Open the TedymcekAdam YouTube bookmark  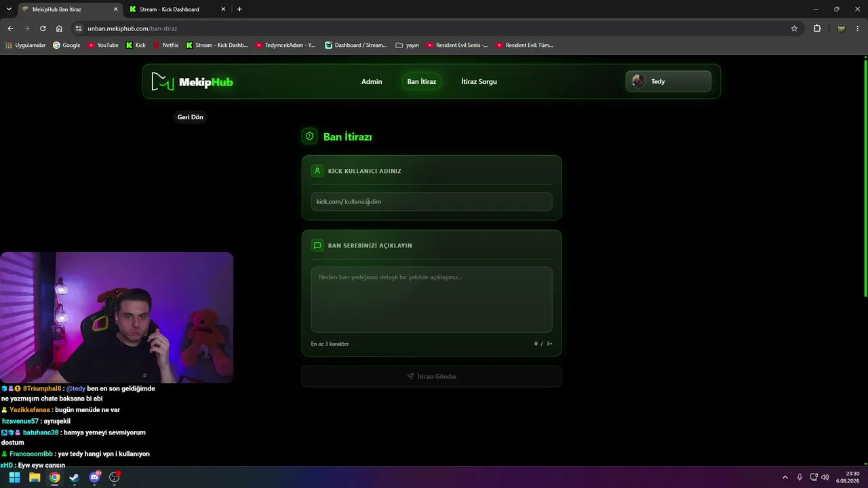point(286,45)
